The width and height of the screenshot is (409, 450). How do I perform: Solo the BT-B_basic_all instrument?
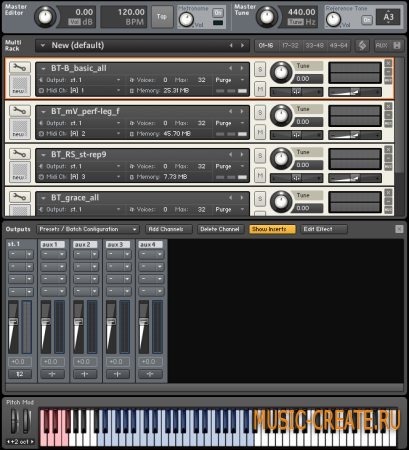coord(260,69)
